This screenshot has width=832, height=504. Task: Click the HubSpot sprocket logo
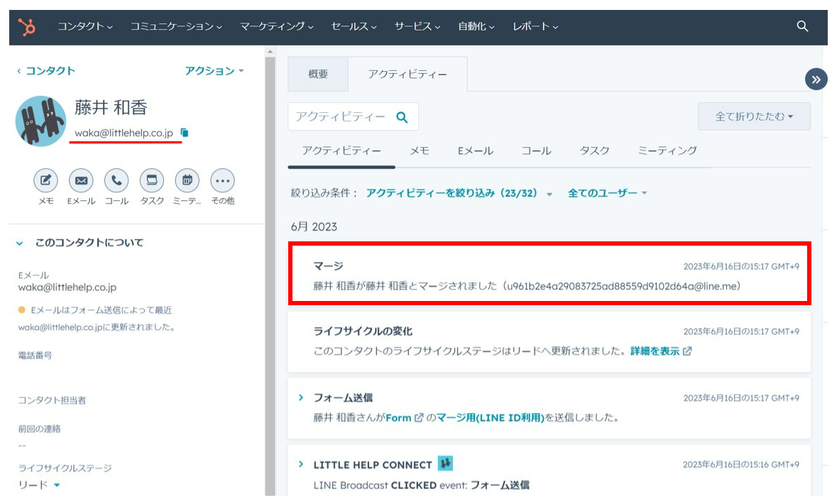point(27,26)
